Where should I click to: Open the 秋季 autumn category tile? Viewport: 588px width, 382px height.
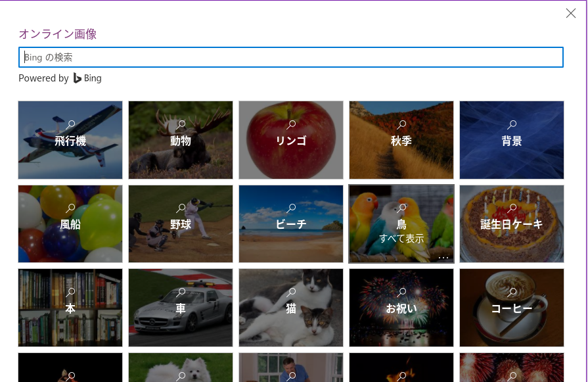click(401, 141)
